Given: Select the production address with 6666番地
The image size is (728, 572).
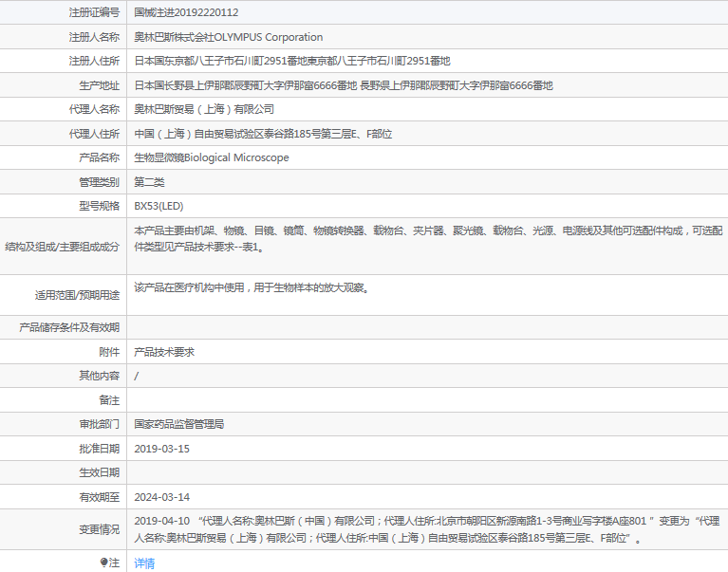Looking at the screenshot, I should (x=344, y=85).
